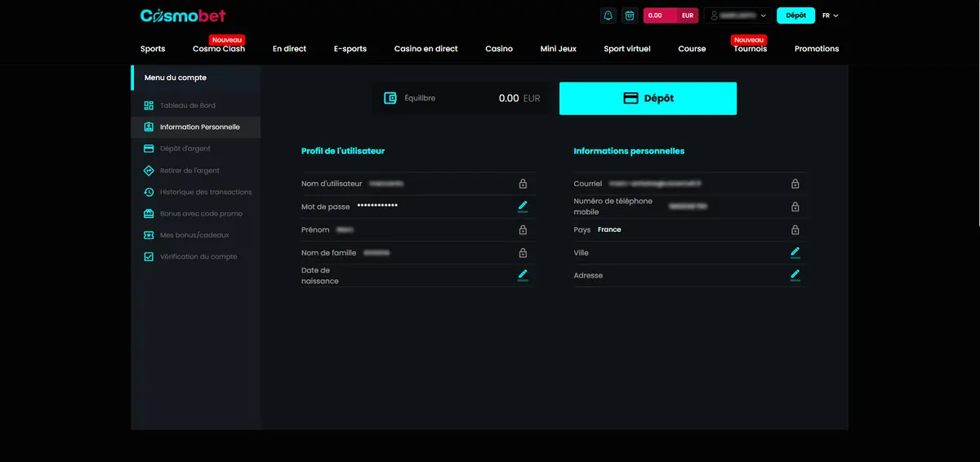Open Tournois section
This screenshot has height=462, width=980.
(x=751, y=49)
